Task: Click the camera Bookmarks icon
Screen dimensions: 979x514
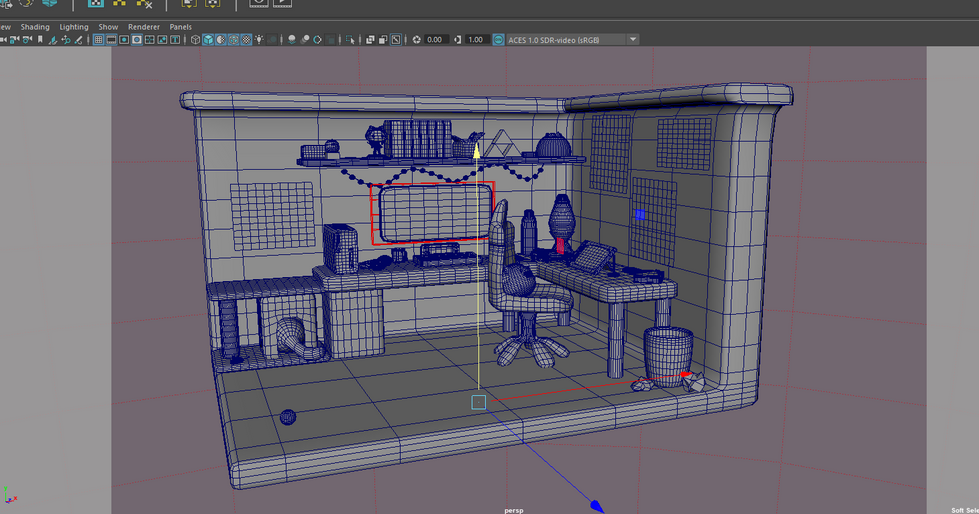Action: [40, 40]
